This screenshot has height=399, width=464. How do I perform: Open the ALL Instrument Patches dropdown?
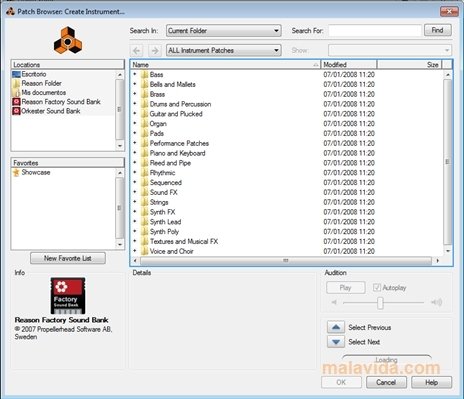pos(224,51)
